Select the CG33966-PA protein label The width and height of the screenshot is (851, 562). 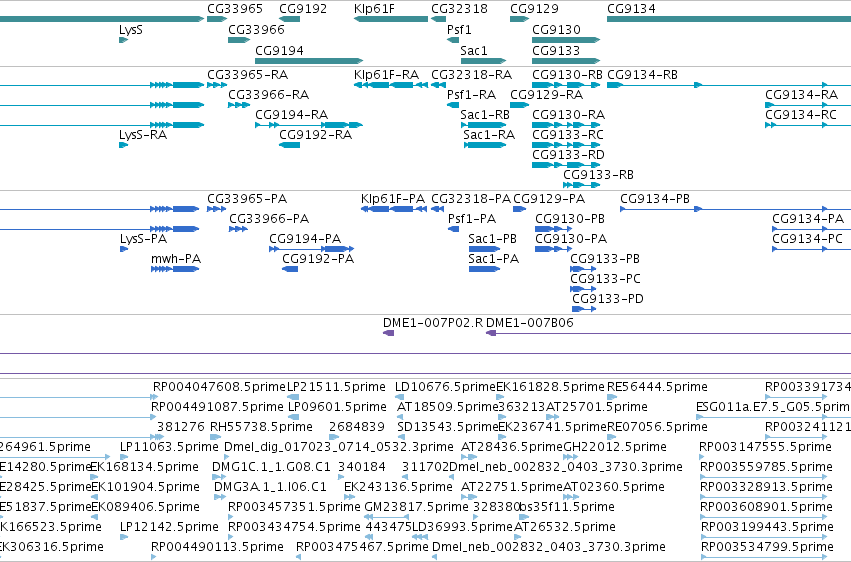(x=269, y=219)
